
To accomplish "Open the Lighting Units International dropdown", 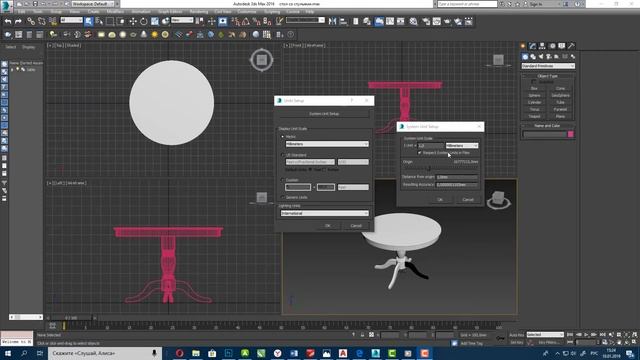I will click(324, 213).
